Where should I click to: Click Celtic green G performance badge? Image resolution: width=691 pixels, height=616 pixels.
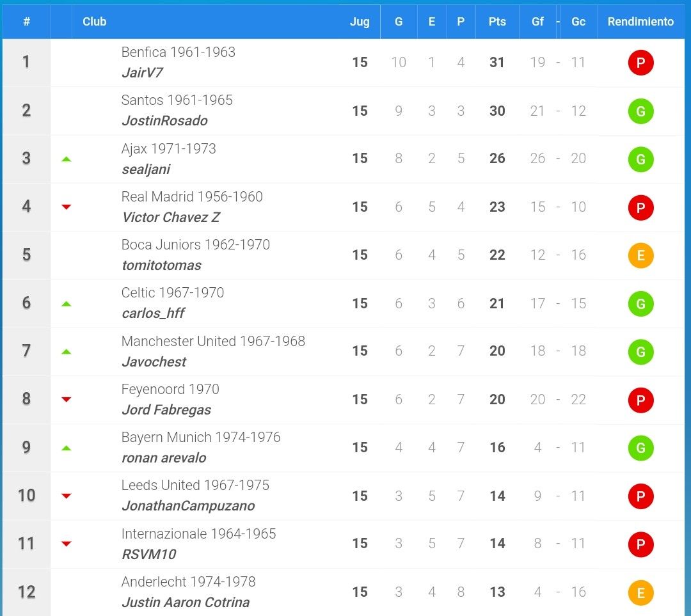tap(640, 304)
